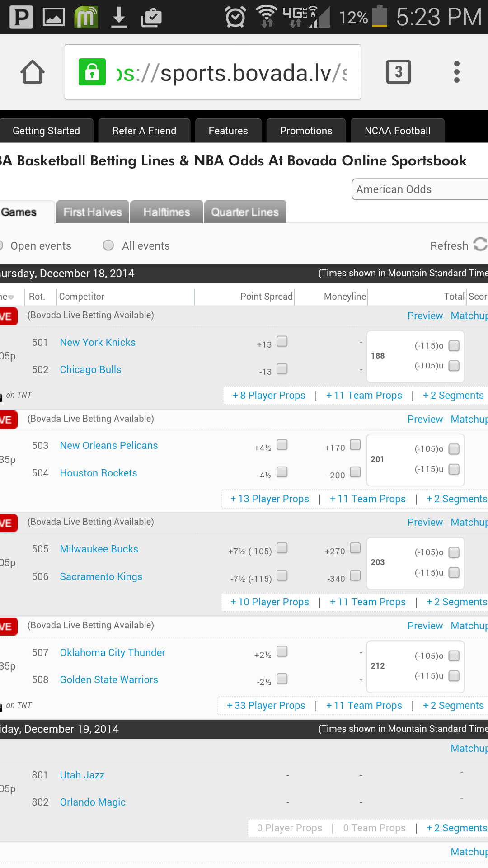Expand +33 Player Props for Thunder game
This screenshot has width=488, height=868.
point(266,705)
